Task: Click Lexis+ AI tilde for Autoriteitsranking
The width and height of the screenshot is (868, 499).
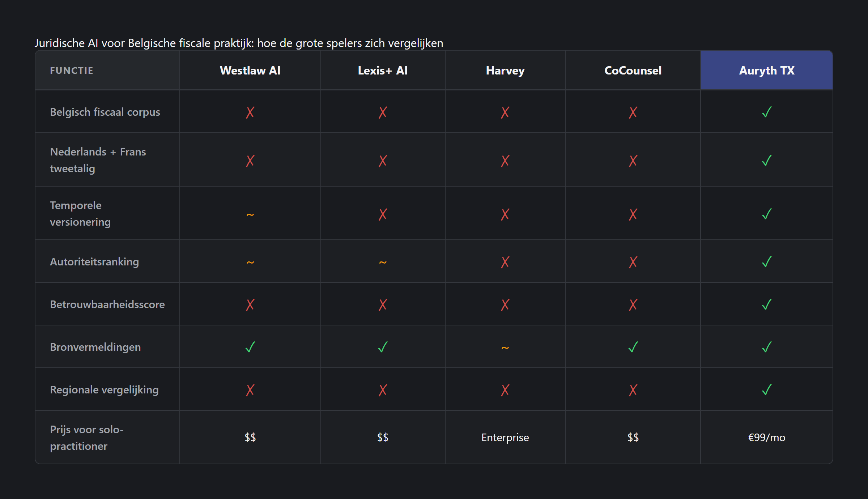Action: click(383, 262)
